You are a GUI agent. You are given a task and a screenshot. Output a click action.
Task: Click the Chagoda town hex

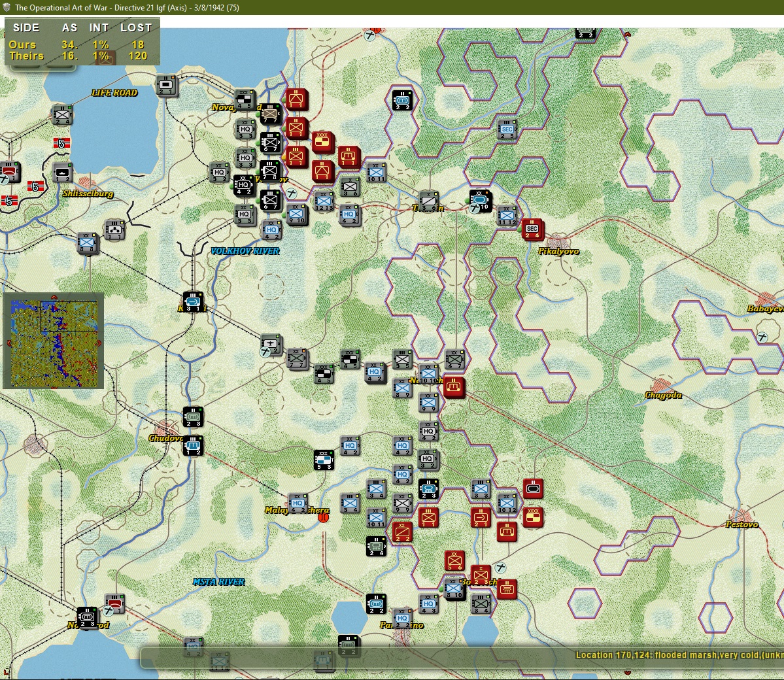pyautogui.click(x=662, y=384)
